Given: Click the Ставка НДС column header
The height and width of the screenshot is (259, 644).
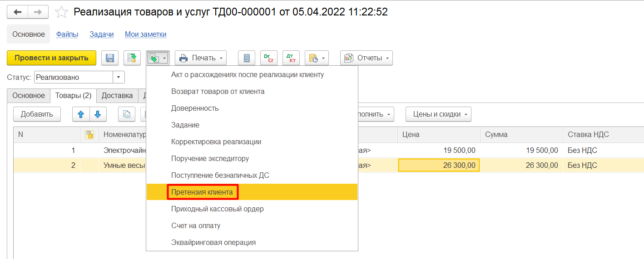Looking at the screenshot, I should [x=604, y=134].
